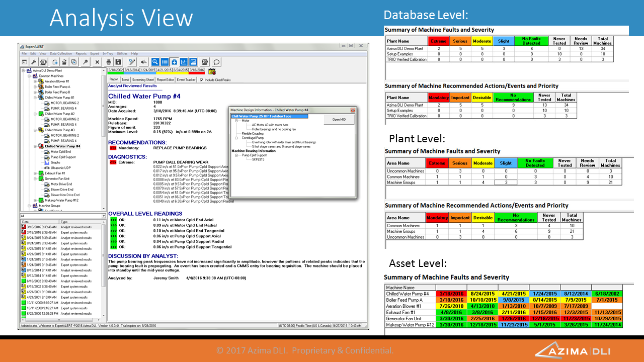
Task: Switch to the Screening Sheet tab
Action: (143, 79)
